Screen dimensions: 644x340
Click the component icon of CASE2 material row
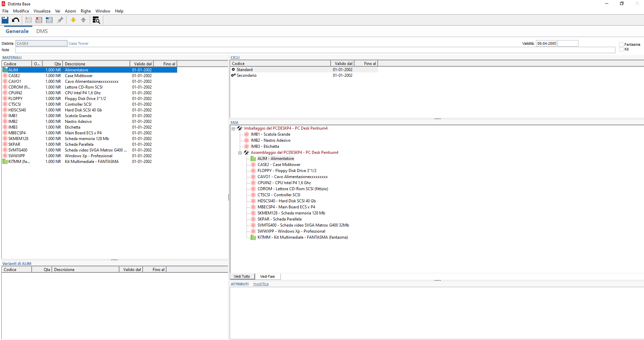5,76
